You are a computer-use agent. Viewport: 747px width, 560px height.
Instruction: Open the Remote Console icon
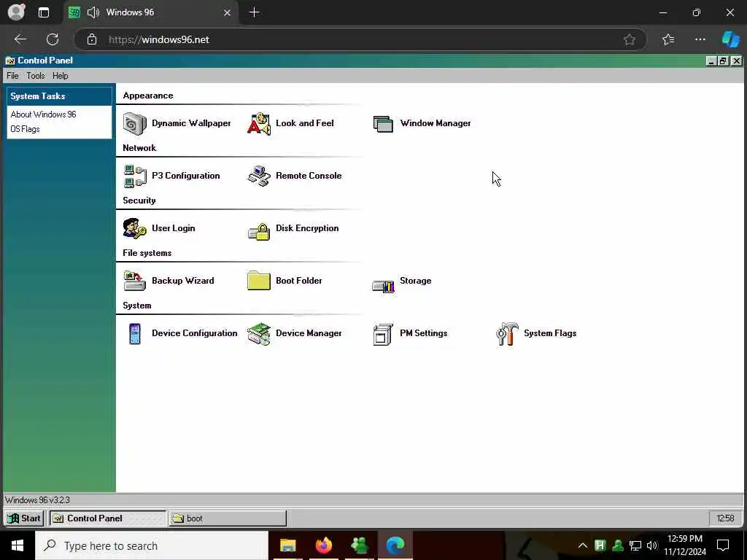coord(259,176)
